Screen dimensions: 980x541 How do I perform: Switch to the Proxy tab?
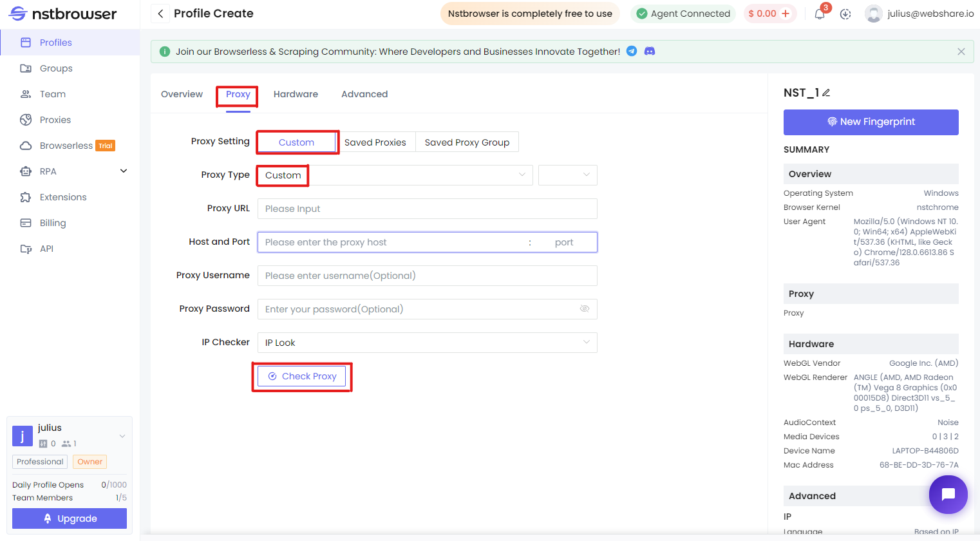[x=238, y=94]
